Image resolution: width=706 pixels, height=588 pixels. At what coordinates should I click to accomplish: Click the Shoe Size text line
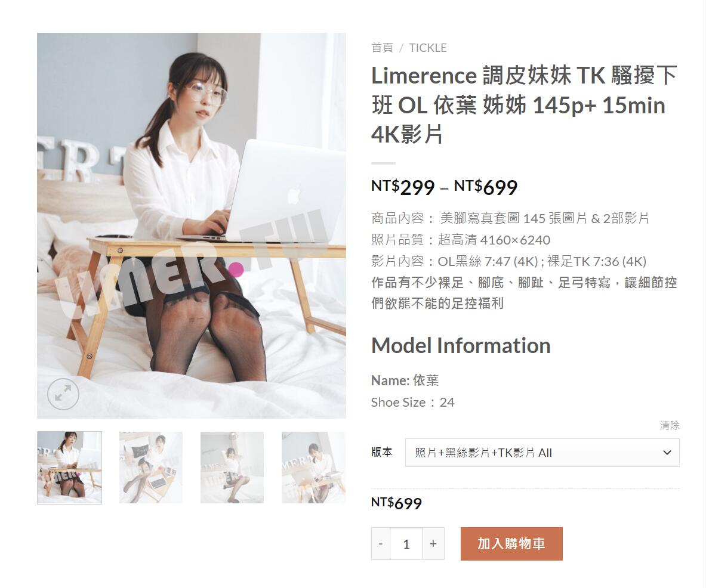413,402
